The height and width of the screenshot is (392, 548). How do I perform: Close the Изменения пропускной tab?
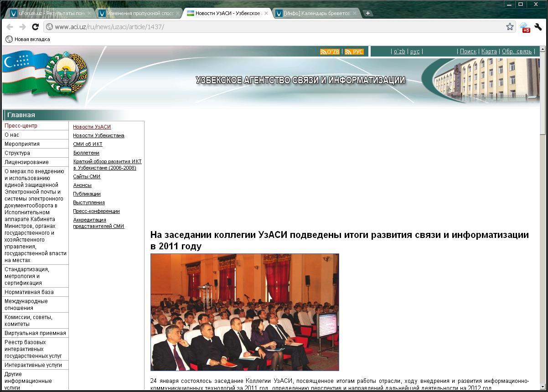pyautogui.click(x=178, y=13)
